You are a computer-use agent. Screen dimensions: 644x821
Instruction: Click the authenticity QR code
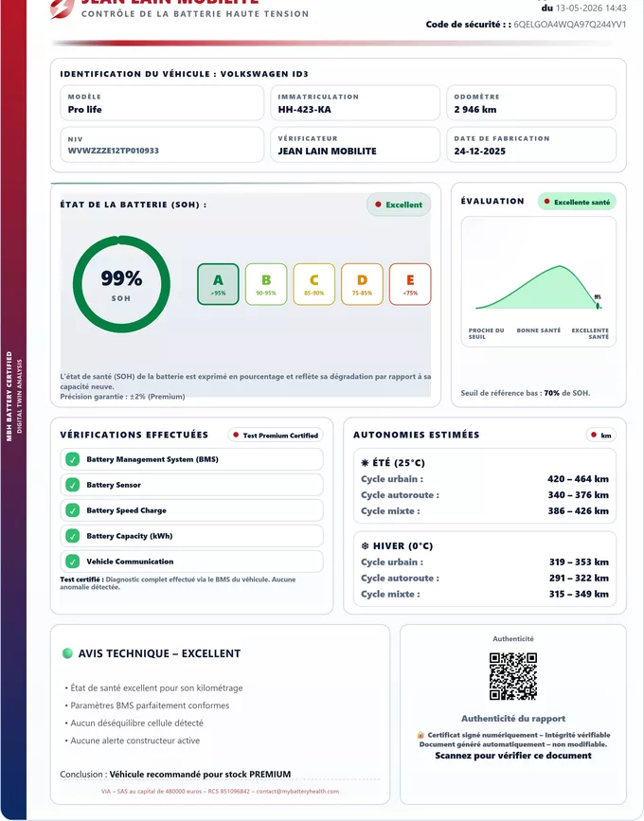513,676
